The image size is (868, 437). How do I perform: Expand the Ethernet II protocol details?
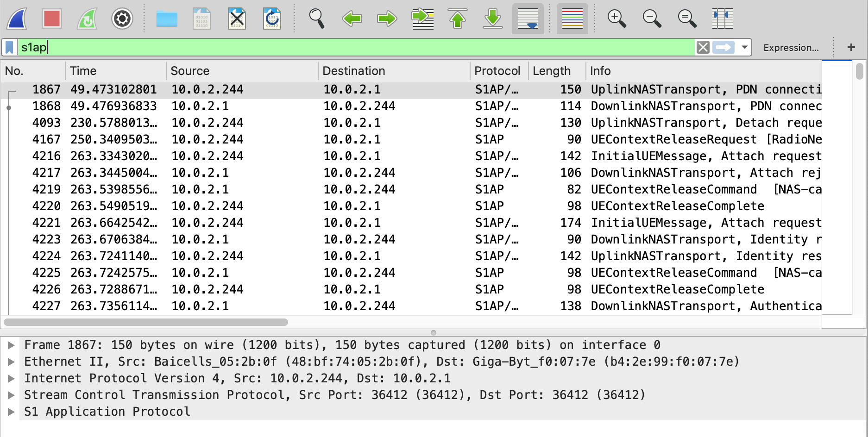[11, 362]
